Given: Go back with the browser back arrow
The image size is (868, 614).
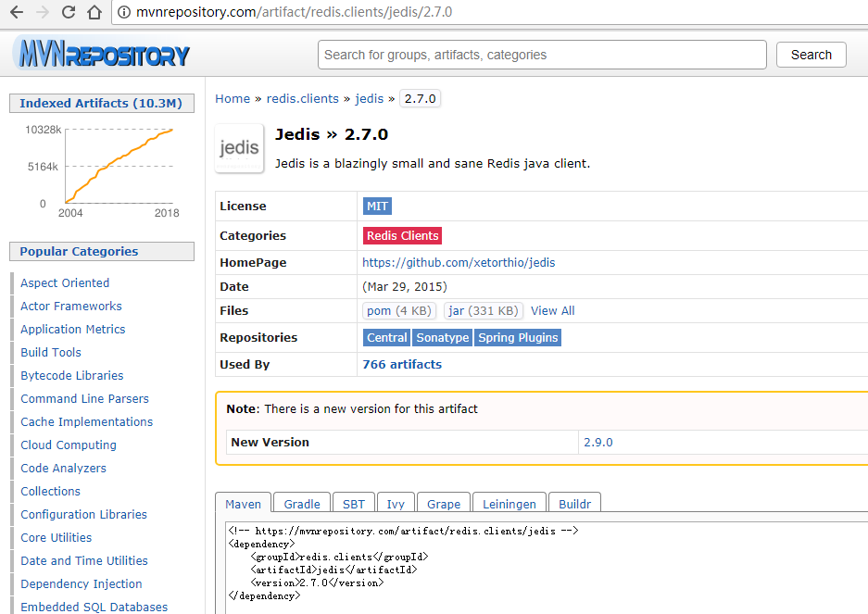Looking at the screenshot, I should click(x=17, y=12).
